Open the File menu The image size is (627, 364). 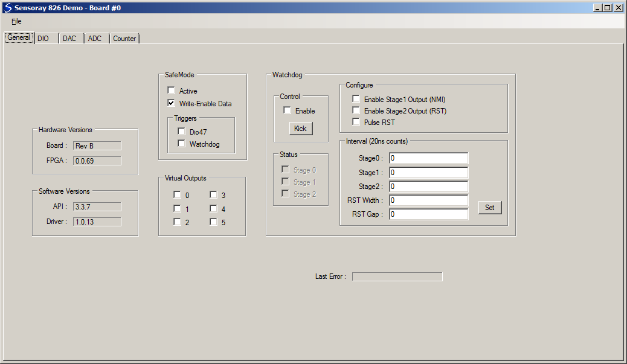[x=16, y=21]
